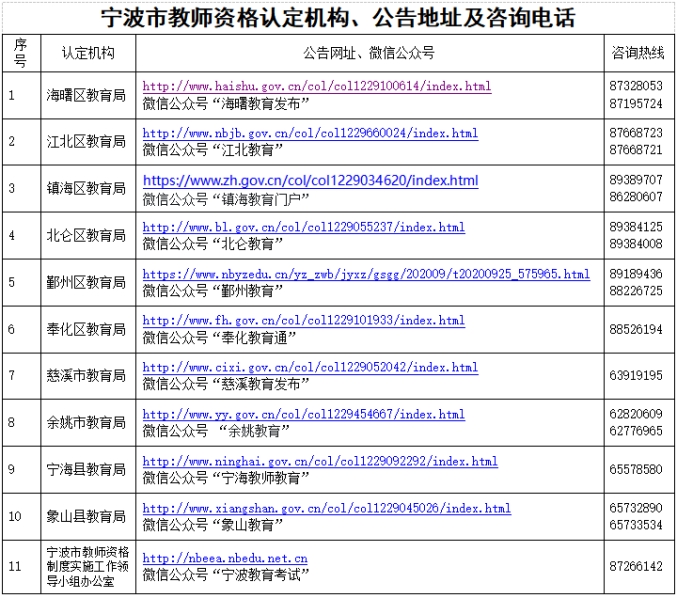This screenshot has width=677, height=598.
Task: Click the hotline number 89384008
Action: [636, 244]
